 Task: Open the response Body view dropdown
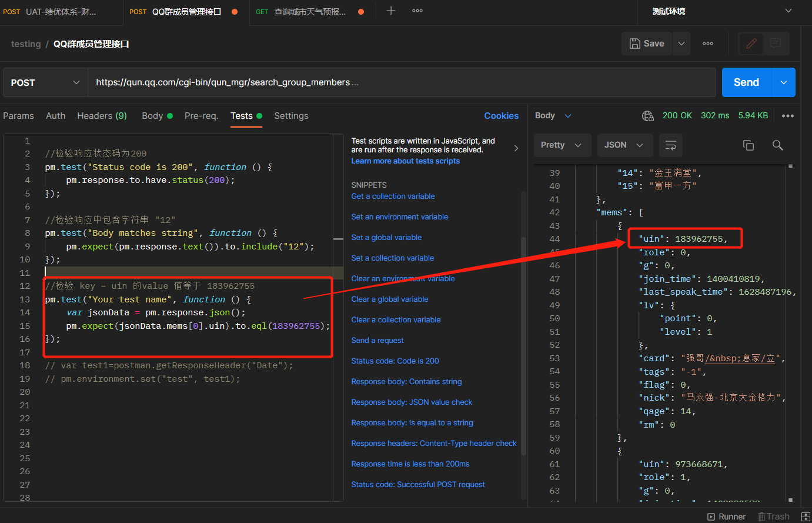point(553,116)
